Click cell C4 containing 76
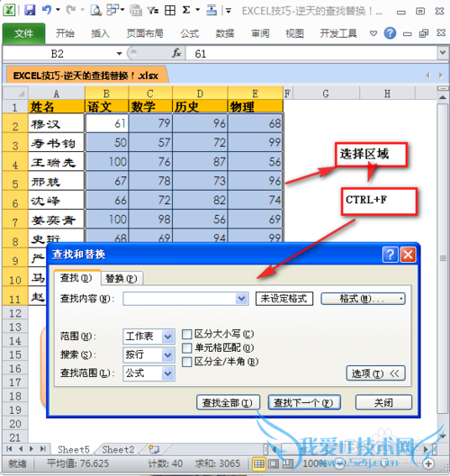Image resolution: width=450 pixels, height=476 pixels. pyautogui.click(x=150, y=162)
